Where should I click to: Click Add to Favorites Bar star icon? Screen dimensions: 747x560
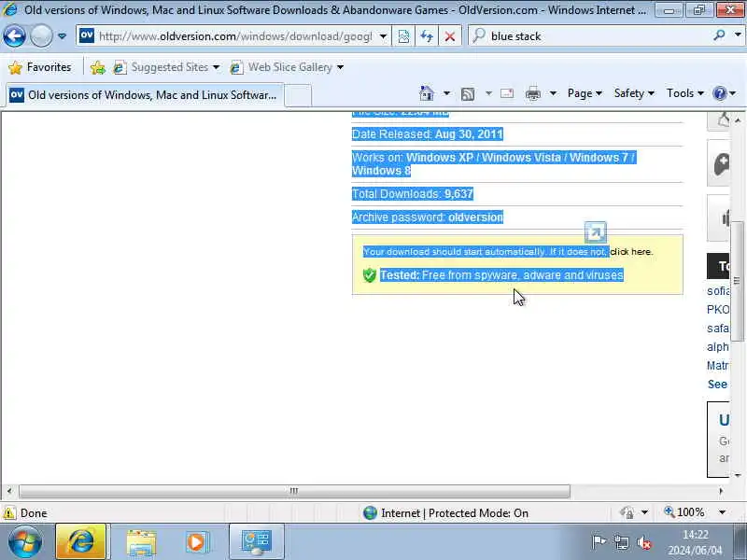click(x=98, y=67)
